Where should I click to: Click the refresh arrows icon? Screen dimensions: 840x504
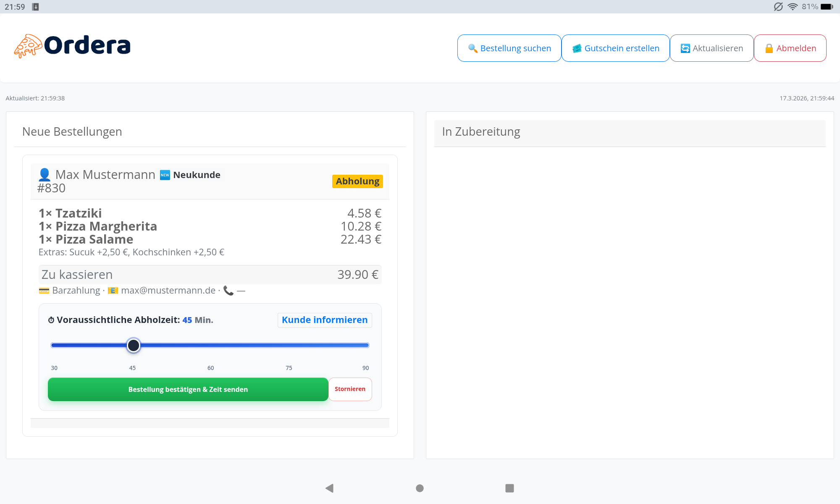[x=685, y=48]
